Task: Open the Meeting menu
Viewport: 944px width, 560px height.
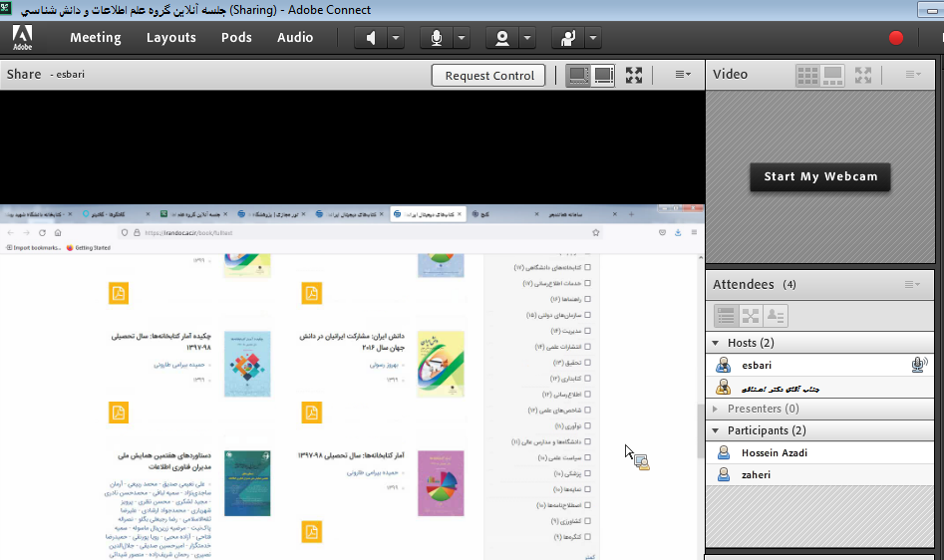Action: (x=95, y=38)
